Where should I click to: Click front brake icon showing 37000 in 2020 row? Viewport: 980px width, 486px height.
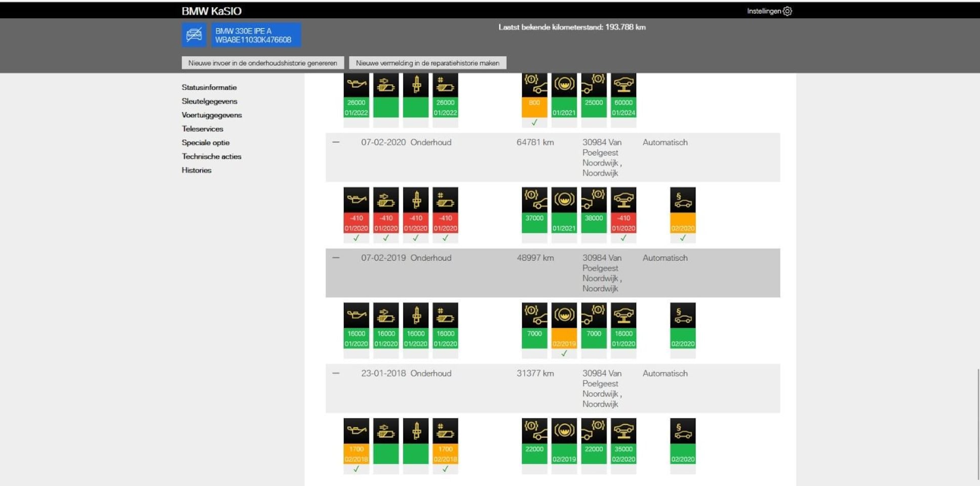pyautogui.click(x=534, y=200)
